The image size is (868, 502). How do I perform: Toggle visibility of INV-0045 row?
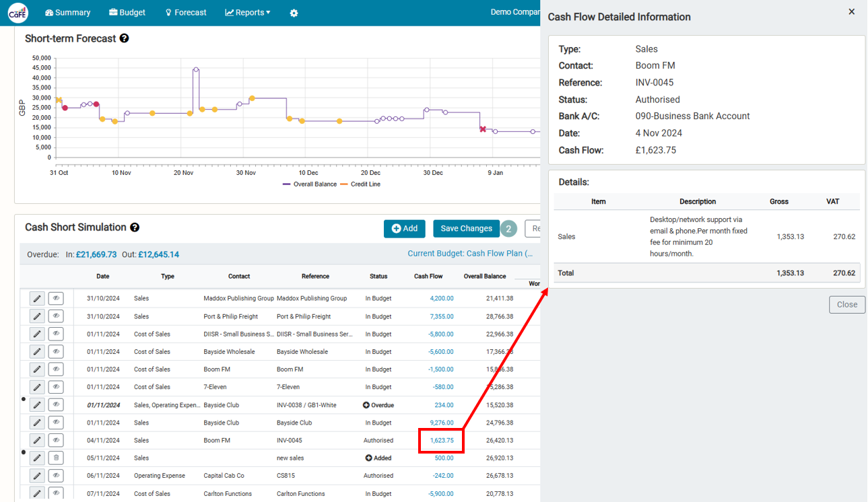coord(56,440)
